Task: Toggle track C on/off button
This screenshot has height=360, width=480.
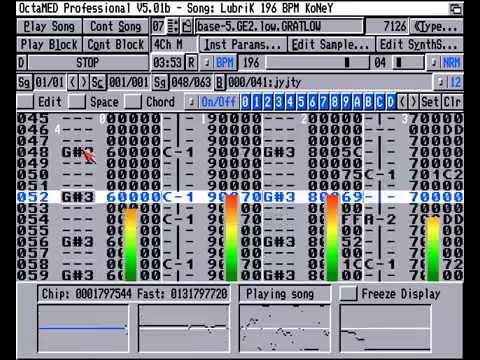Action: [x=380, y=102]
